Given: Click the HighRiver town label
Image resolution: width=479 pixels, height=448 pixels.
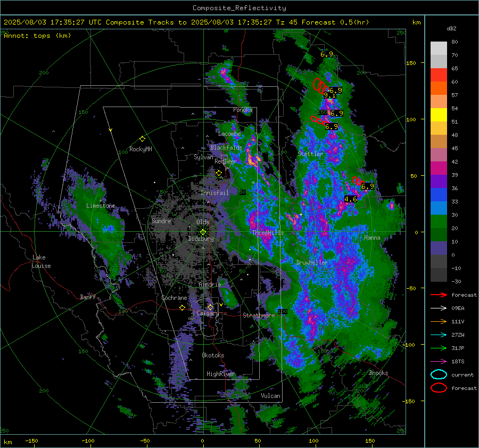Looking at the screenshot, I should [x=220, y=374].
